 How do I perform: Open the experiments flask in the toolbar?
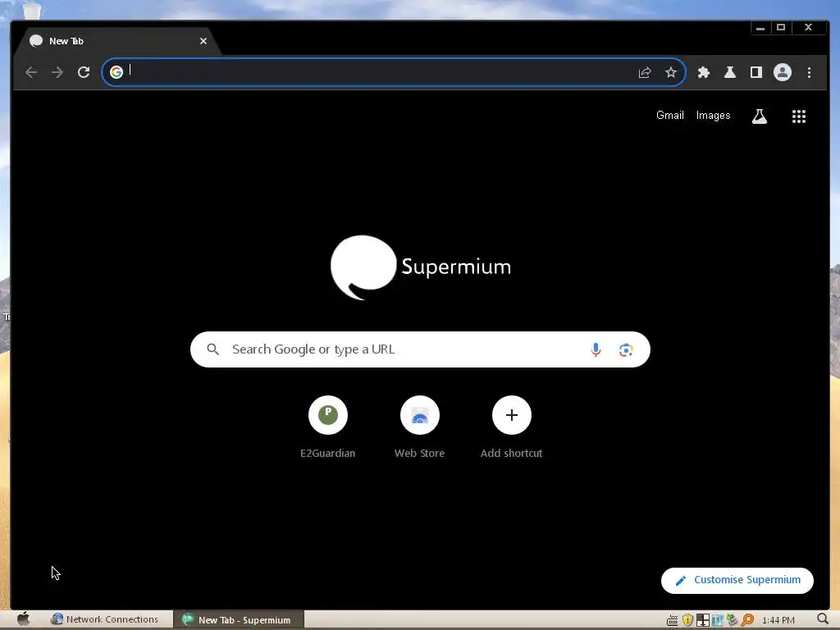(729, 72)
